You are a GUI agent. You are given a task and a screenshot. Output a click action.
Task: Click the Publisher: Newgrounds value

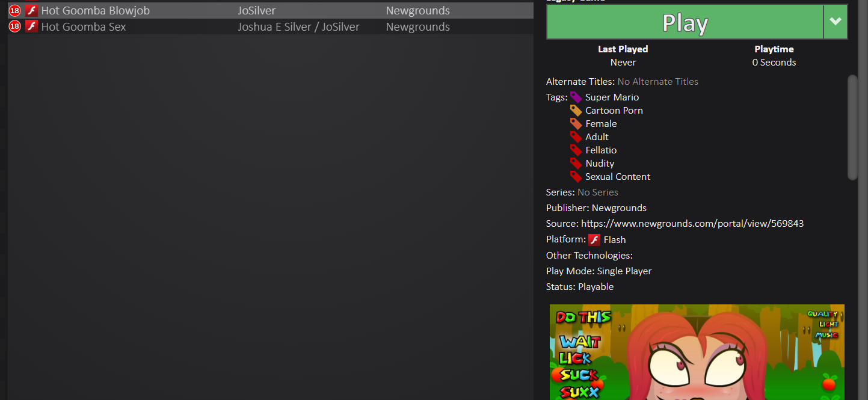pyautogui.click(x=619, y=208)
